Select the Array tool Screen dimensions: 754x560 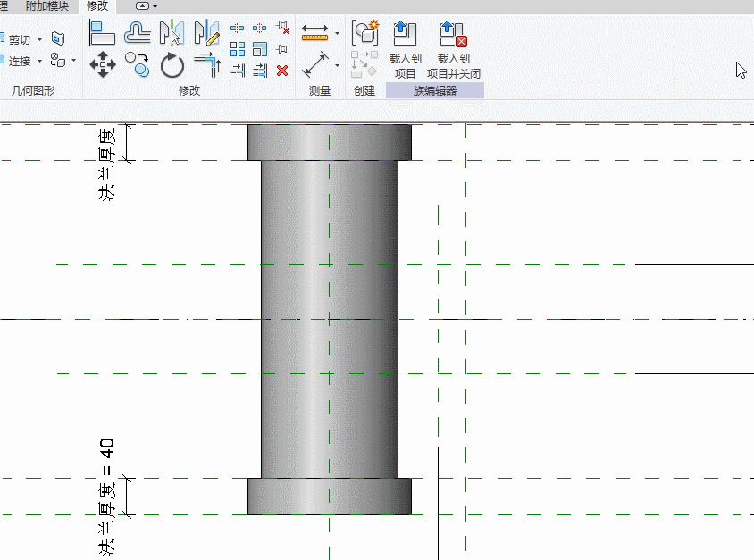pyautogui.click(x=238, y=49)
